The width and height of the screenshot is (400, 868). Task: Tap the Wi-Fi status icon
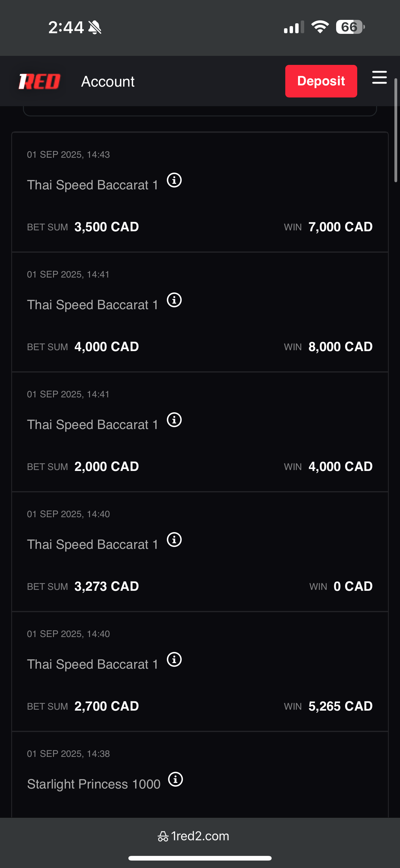click(x=320, y=27)
